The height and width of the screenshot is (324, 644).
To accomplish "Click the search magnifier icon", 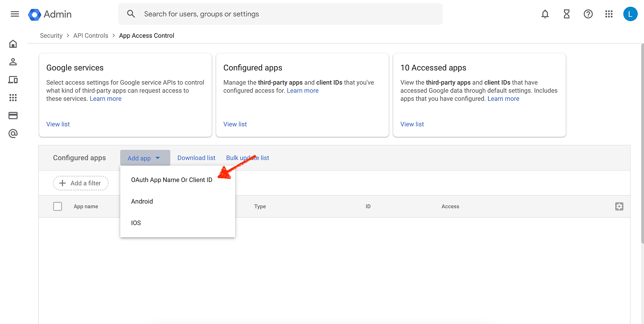I will (131, 14).
